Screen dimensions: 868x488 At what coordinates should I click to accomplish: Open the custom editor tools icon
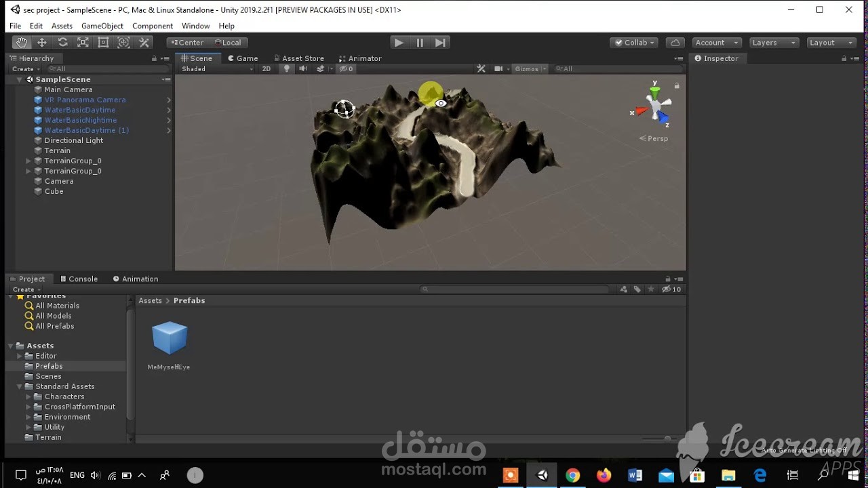(144, 42)
